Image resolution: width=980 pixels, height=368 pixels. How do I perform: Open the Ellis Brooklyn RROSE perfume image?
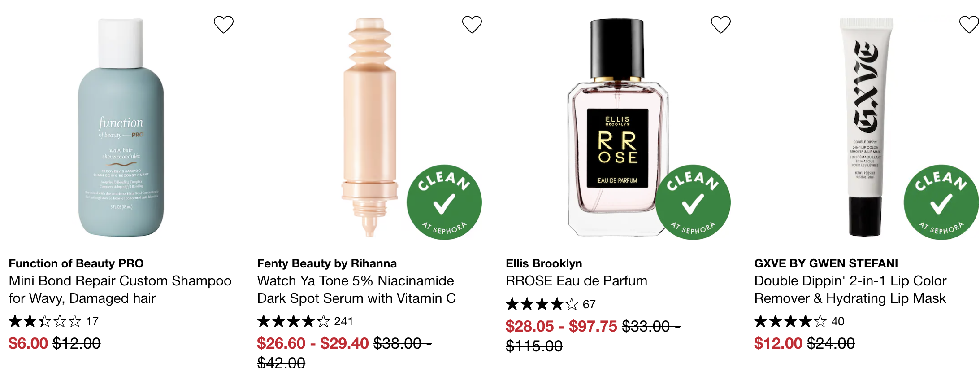point(618,127)
